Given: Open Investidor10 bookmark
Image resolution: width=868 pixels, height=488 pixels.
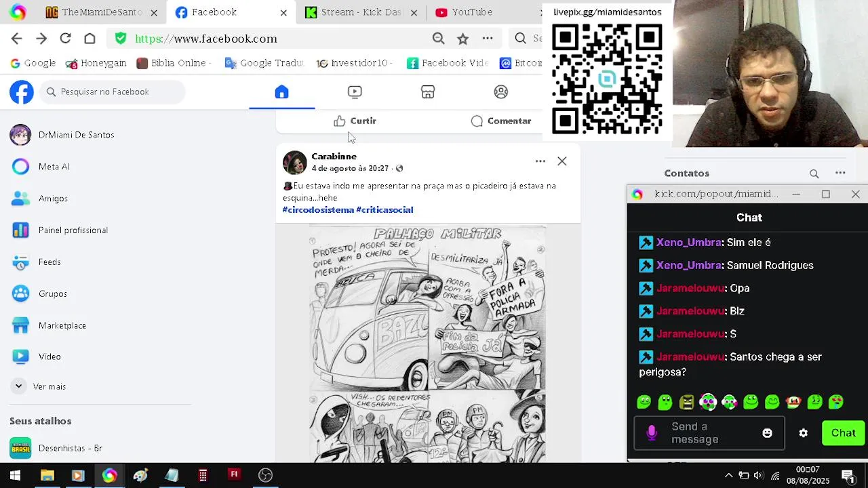Looking at the screenshot, I should 354,63.
